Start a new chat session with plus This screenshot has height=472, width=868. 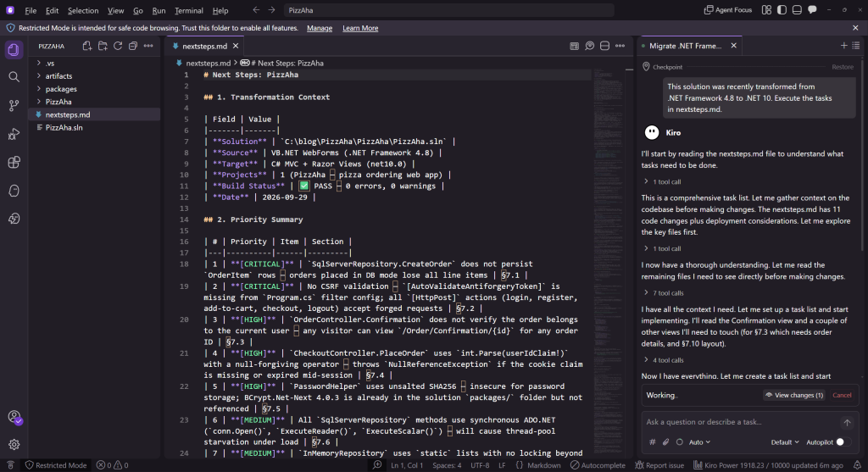click(843, 46)
